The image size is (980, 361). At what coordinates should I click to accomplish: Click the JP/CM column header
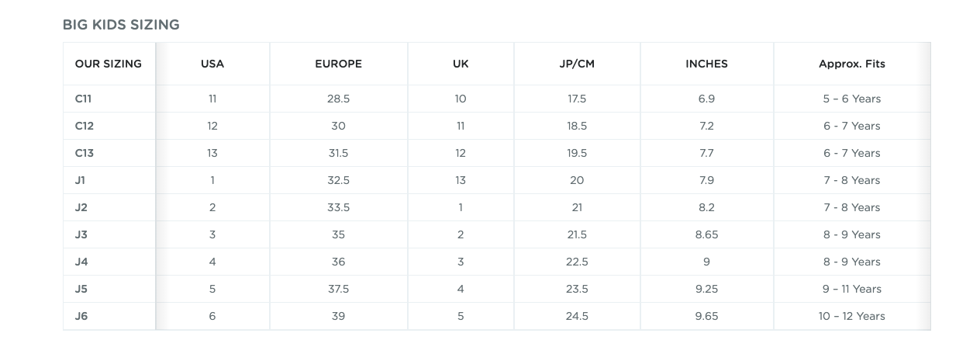[x=577, y=64]
